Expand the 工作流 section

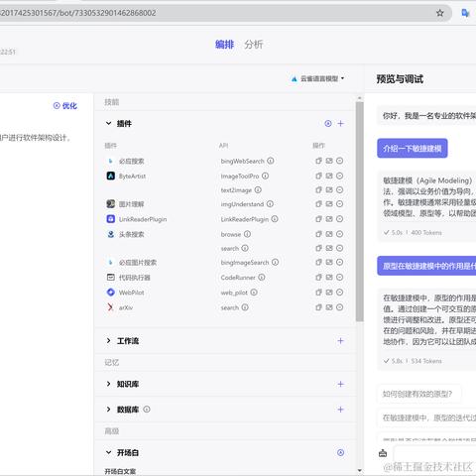click(108, 341)
